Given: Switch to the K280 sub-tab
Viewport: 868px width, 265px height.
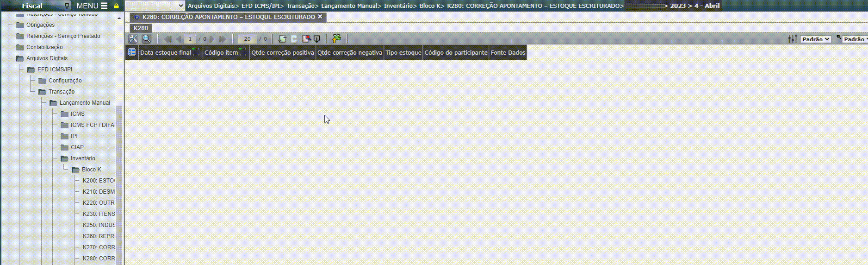Looking at the screenshot, I should click(141, 28).
